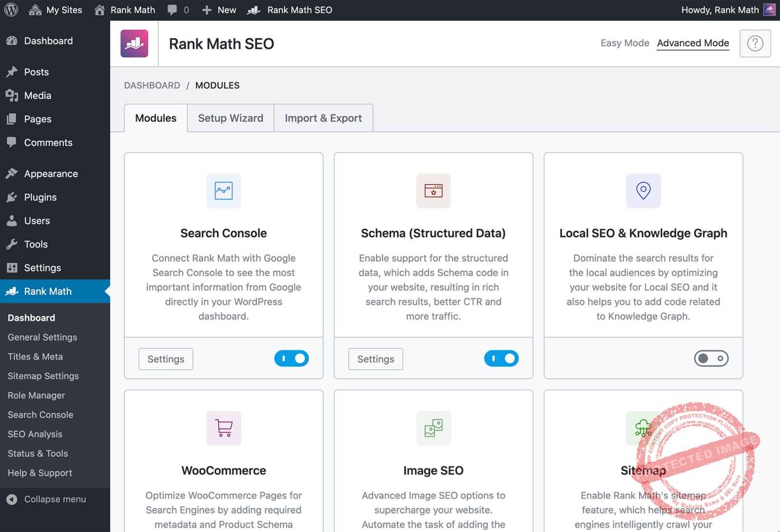Click the Schema (Structured Data) card title

[433, 233]
